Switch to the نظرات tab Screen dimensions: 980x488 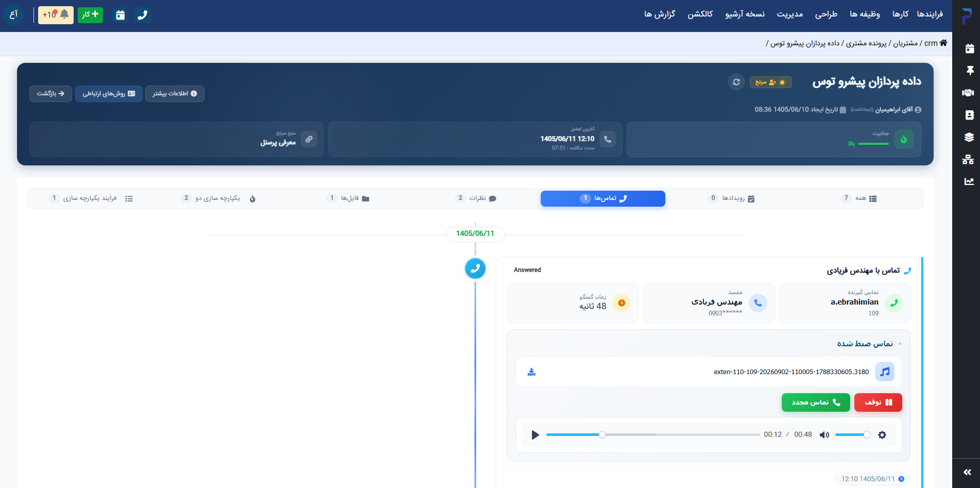point(476,198)
